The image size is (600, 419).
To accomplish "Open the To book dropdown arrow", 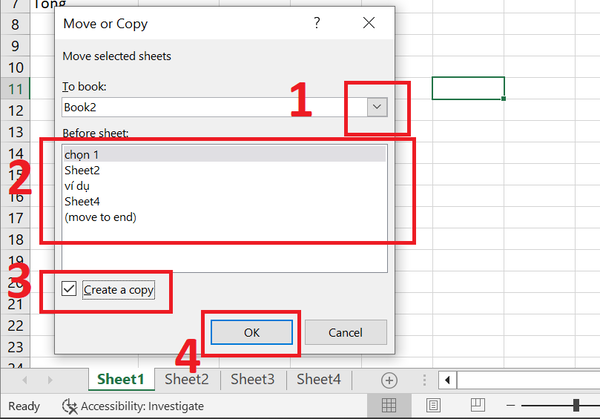I will point(377,107).
